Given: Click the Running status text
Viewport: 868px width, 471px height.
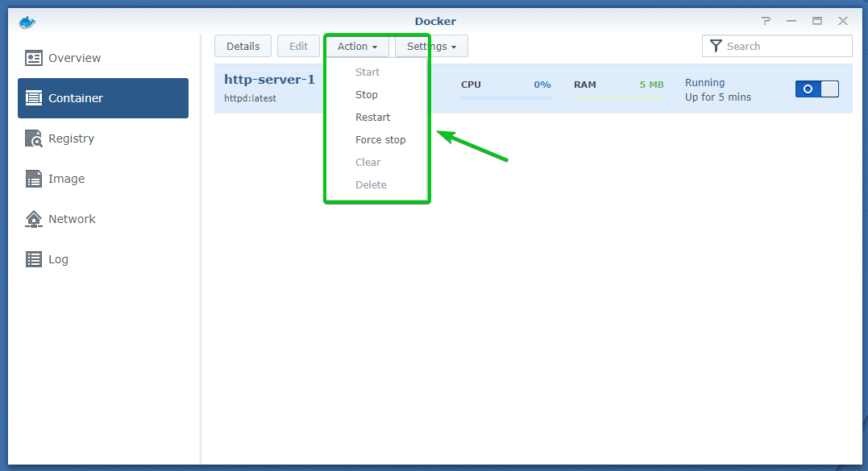Looking at the screenshot, I should point(704,82).
